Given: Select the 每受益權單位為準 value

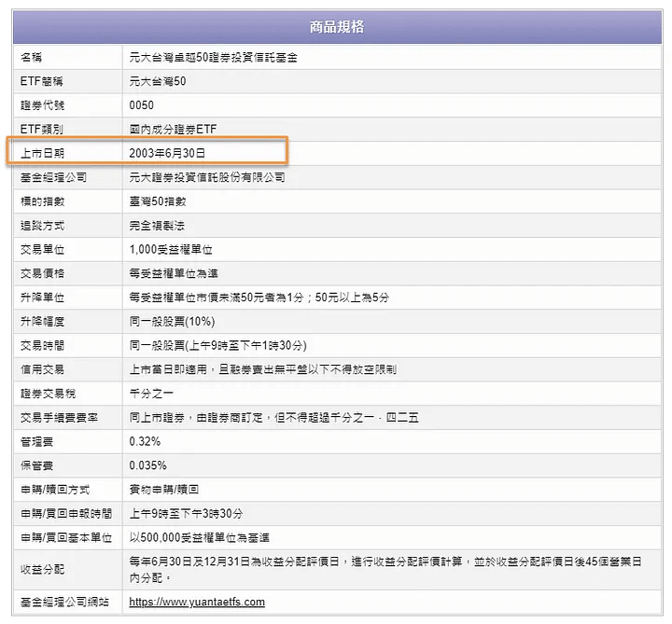Looking at the screenshot, I should click(174, 273).
